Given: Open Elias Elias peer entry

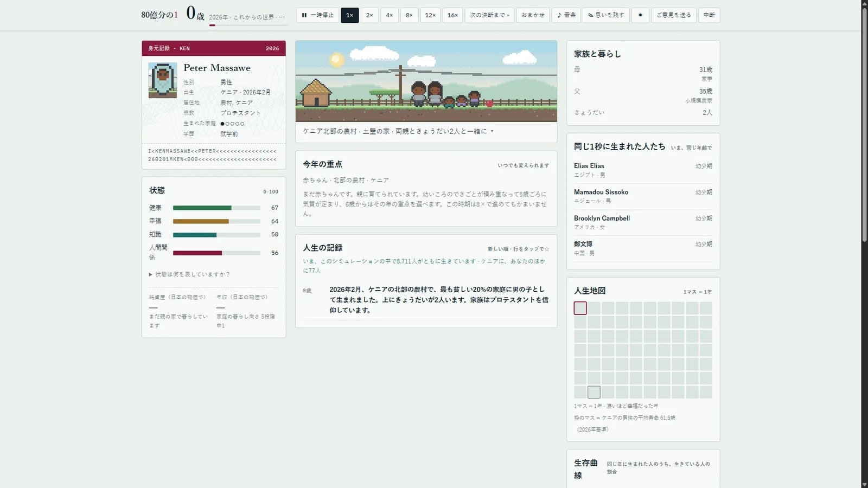Looking at the screenshot, I should click(643, 170).
